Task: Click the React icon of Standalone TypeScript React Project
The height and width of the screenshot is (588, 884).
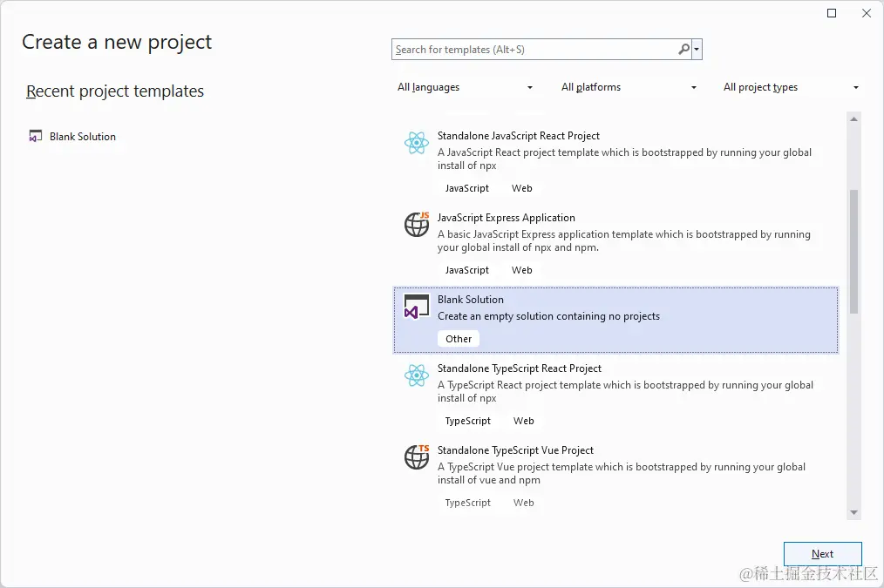Action: pyautogui.click(x=417, y=375)
